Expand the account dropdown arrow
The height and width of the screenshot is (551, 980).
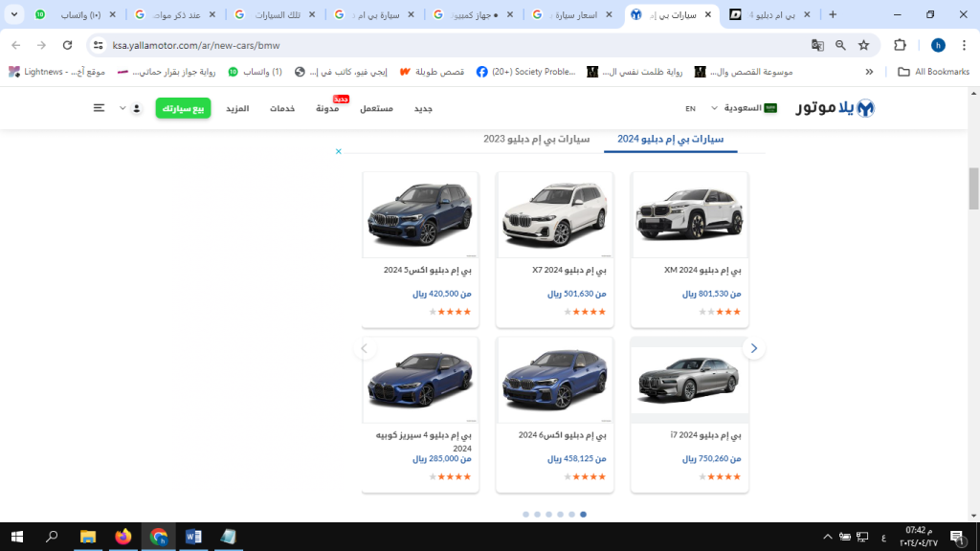122,108
